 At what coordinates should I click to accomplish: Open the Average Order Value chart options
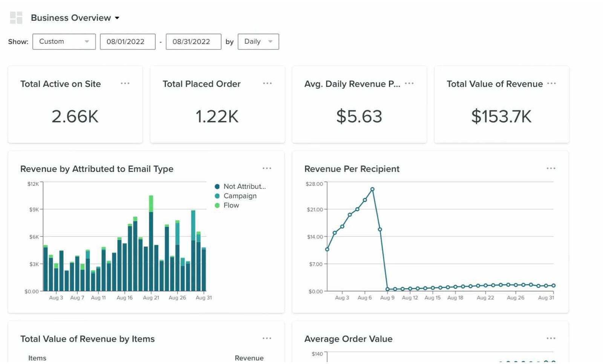click(551, 338)
